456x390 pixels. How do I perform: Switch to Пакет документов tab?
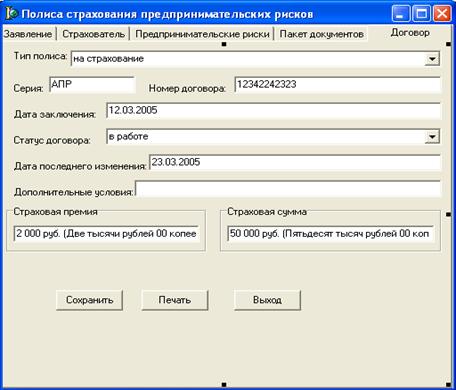click(x=321, y=34)
